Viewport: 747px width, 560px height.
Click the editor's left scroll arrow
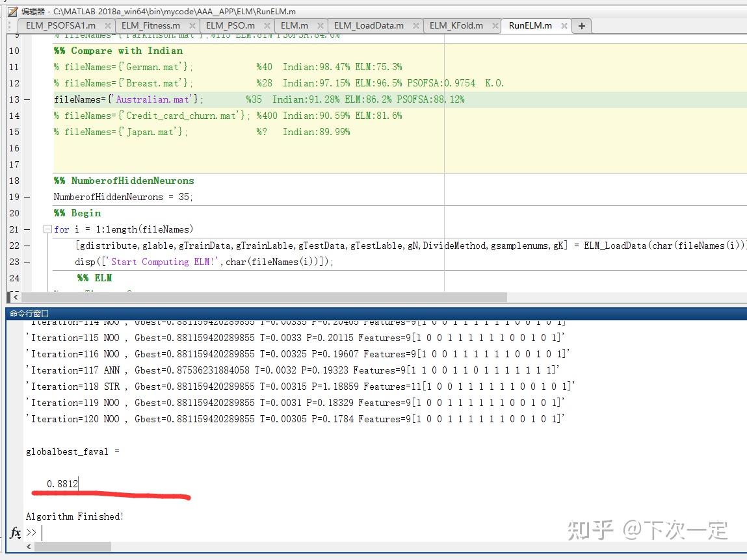(x=15, y=297)
